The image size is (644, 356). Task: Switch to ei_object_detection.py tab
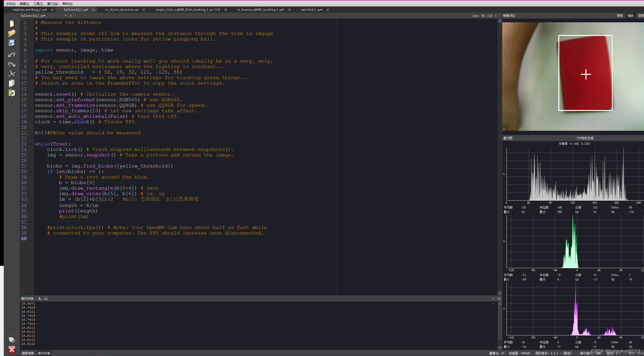coord(122,10)
